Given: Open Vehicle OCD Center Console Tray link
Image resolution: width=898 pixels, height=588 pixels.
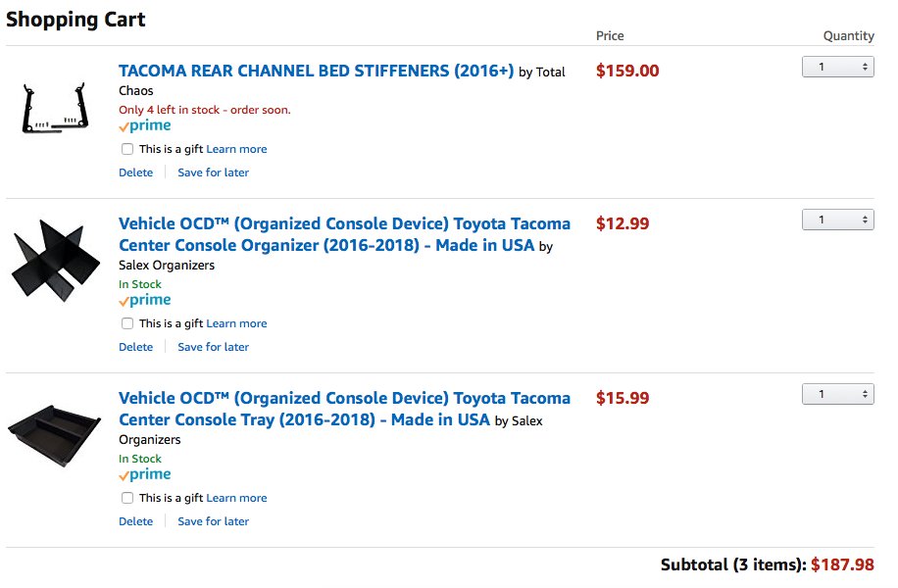Looking at the screenshot, I should point(344,409).
